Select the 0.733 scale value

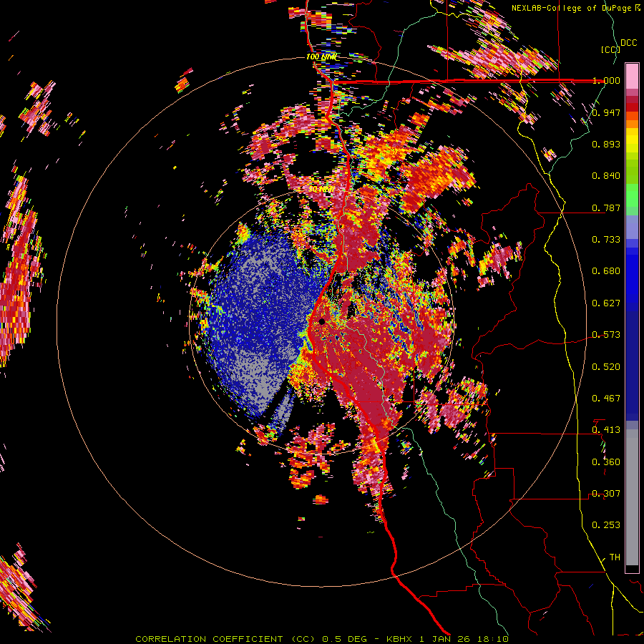point(606,240)
